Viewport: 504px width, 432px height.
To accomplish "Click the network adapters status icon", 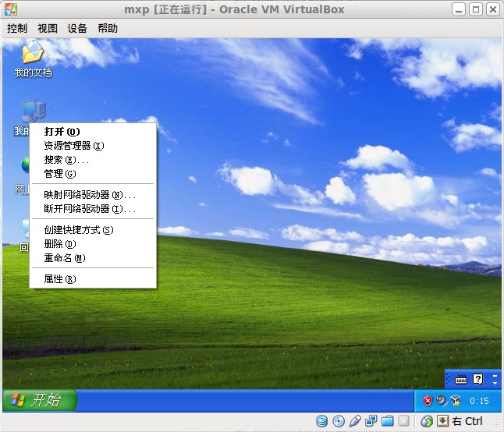I will click(371, 421).
